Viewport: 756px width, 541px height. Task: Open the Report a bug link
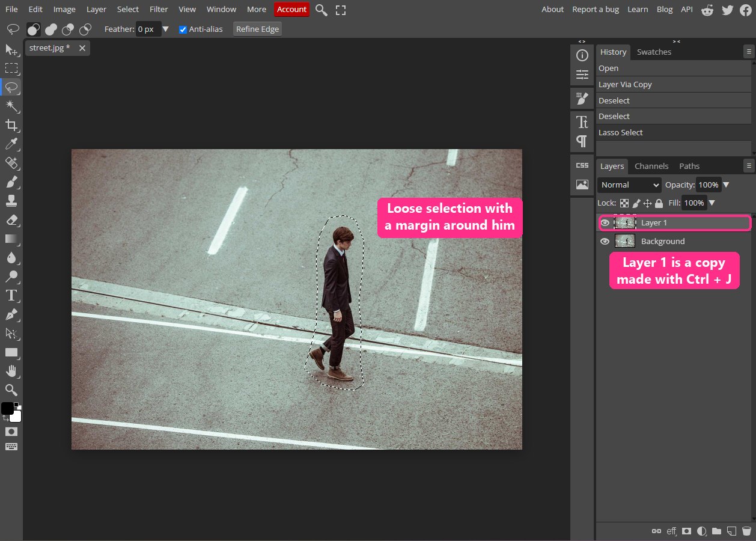(x=595, y=9)
